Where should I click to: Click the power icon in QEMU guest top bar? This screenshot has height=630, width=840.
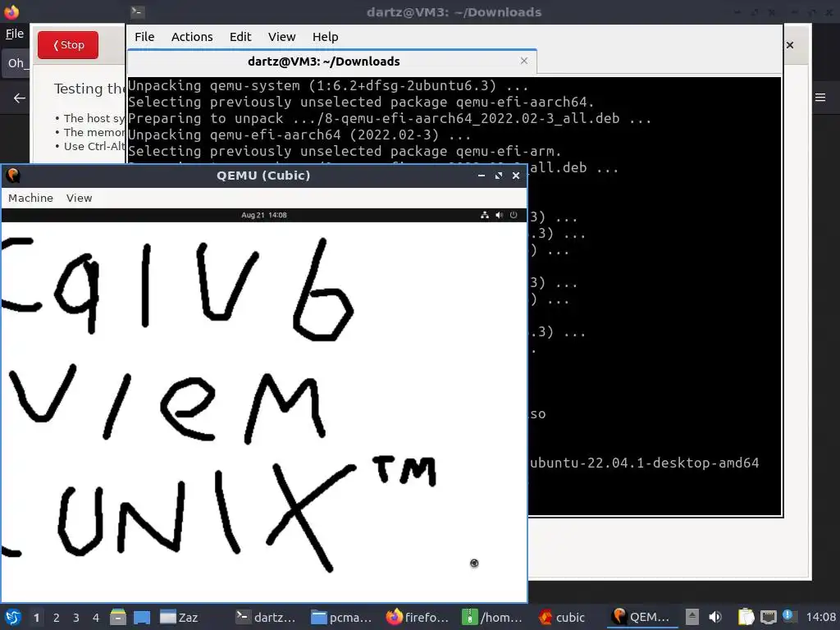(514, 216)
